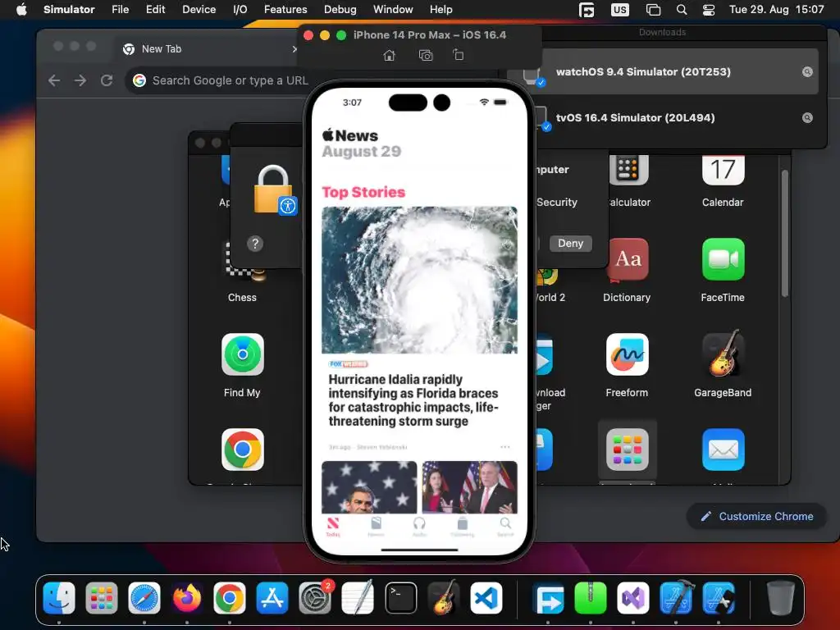The height and width of the screenshot is (630, 840).
Task: Open the Help menu
Action: 441,10
